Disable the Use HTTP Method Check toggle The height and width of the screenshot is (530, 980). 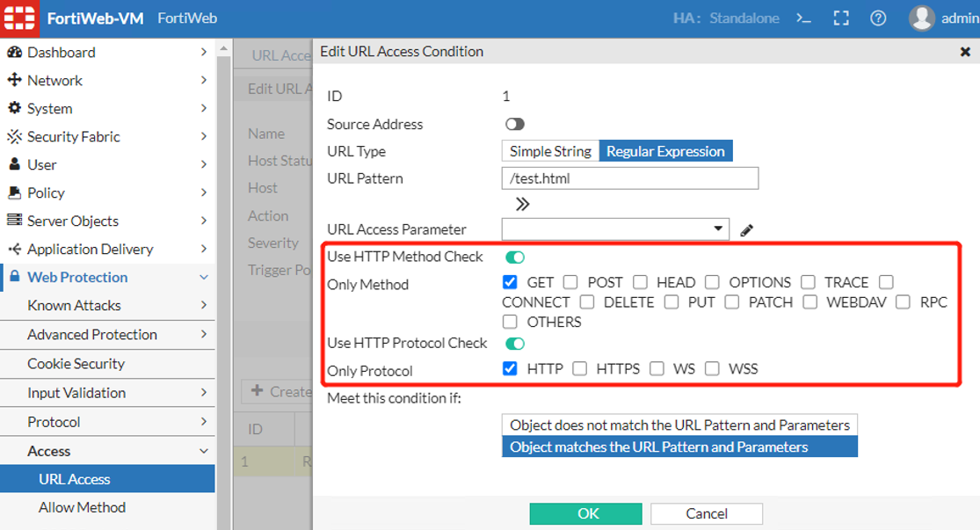(x=514, y=258)
